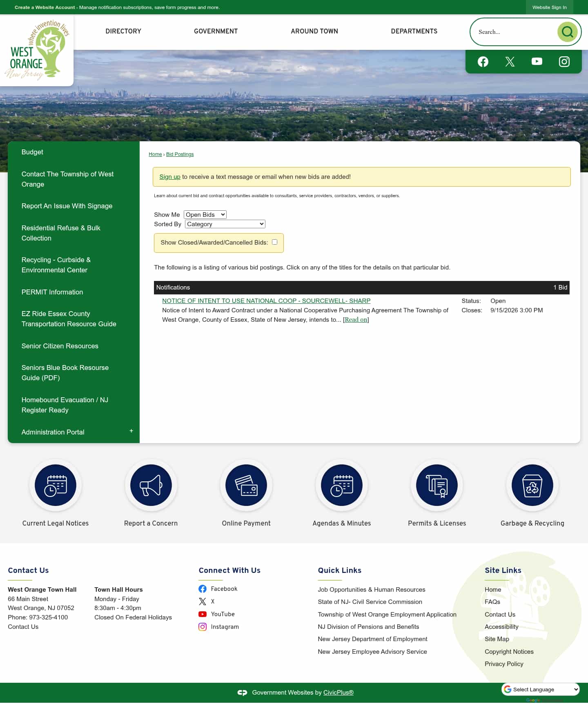Click in the Search text field
Image resolution: width=588 pixels, height=704 pixels.
coord(514,32)
